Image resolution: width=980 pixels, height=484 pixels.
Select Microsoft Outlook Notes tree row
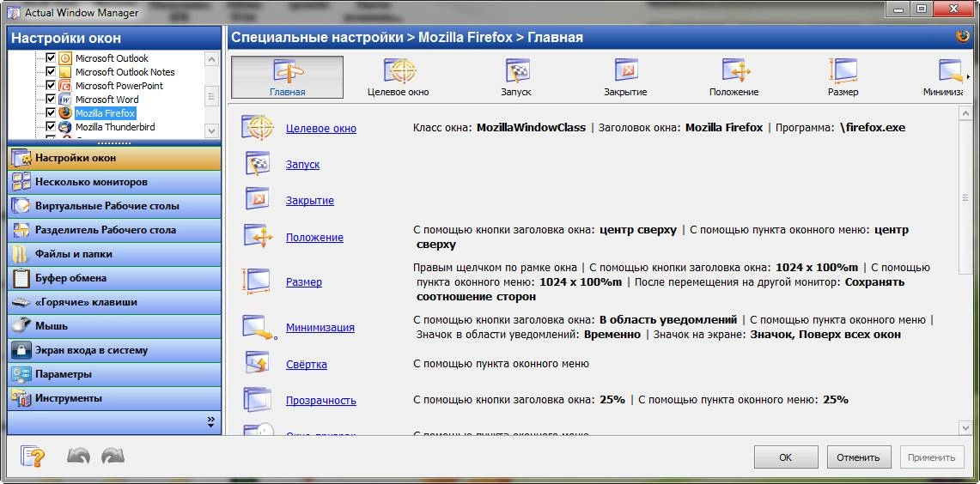[125, 72]
